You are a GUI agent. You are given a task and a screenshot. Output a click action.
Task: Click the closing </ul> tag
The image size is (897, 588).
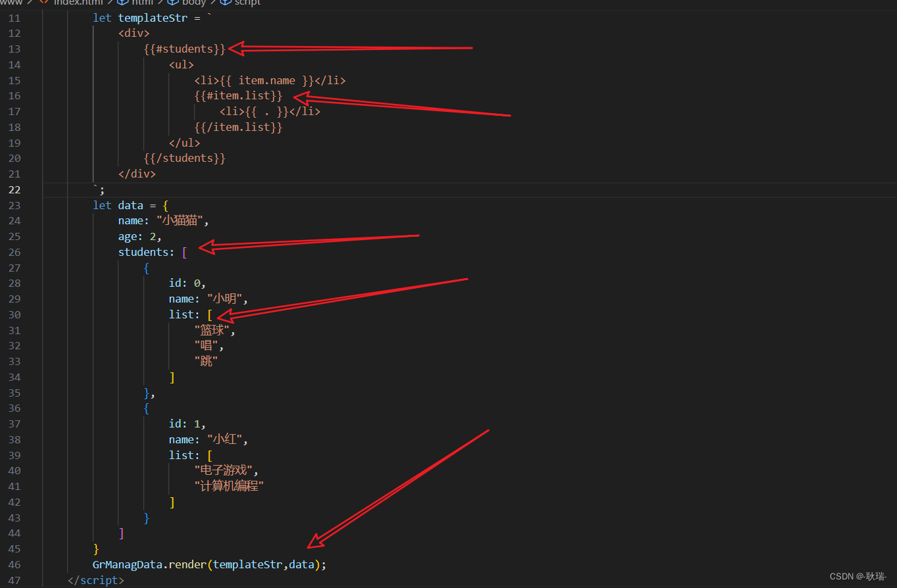(x=185, y=143)
